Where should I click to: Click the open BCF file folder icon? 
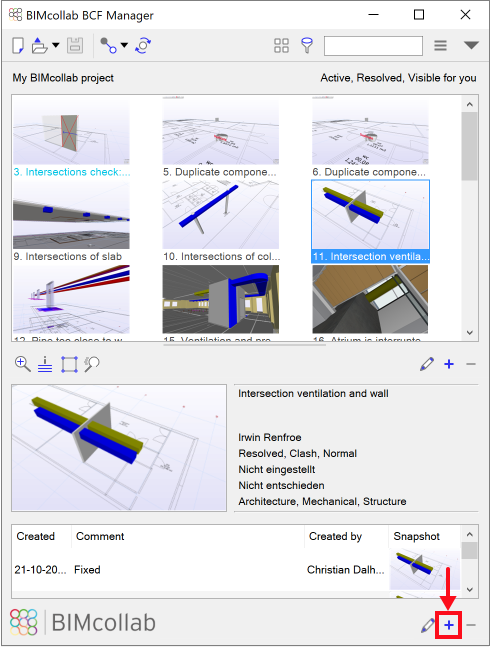tap(39, 45)
